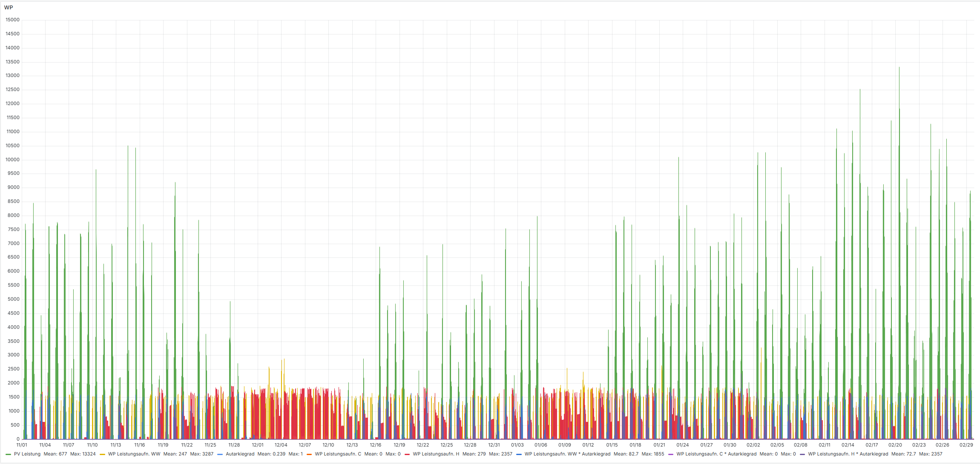This screenshot has width=980, height=464.
Task: Click WP Leistungsaufn. H * Autarkiegrad label
Action: pyautogui.click(x=848, y=454)
